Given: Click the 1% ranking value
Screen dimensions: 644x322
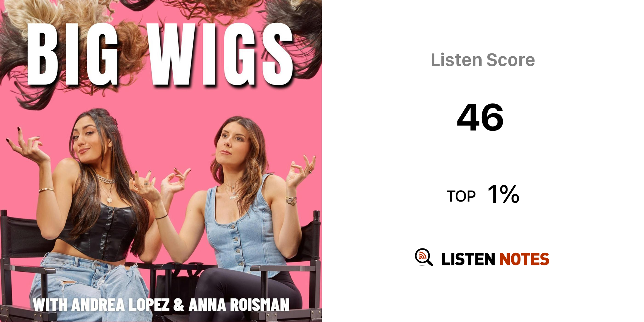Looking at the screenshot, I should [503, 194].
